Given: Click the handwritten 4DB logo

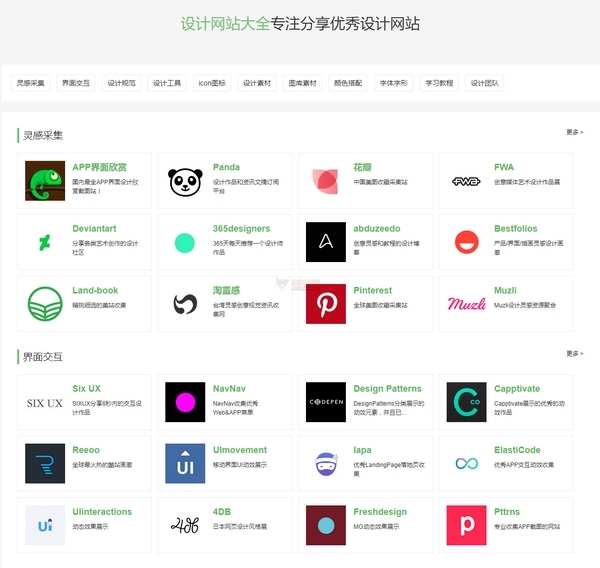Looking at the screenshot, I should click(x=185, y=525).
